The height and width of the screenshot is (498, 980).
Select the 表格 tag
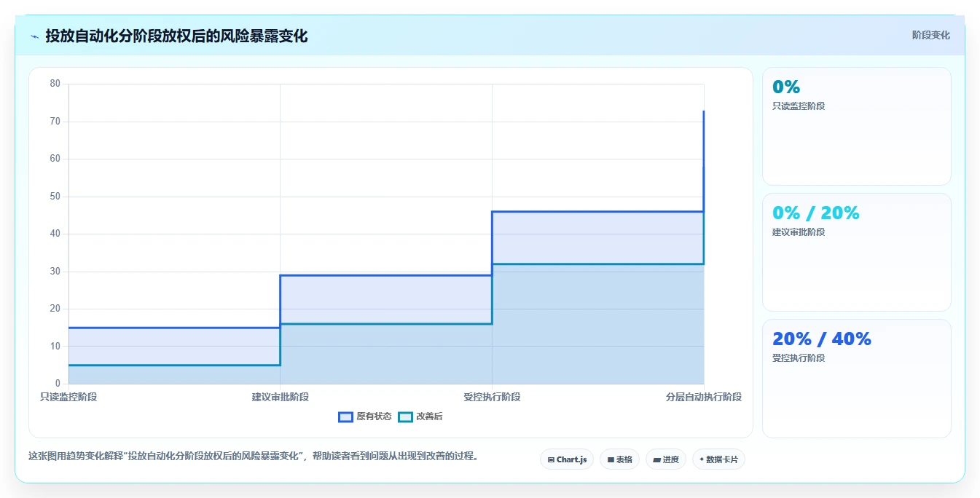coord(619,459)
